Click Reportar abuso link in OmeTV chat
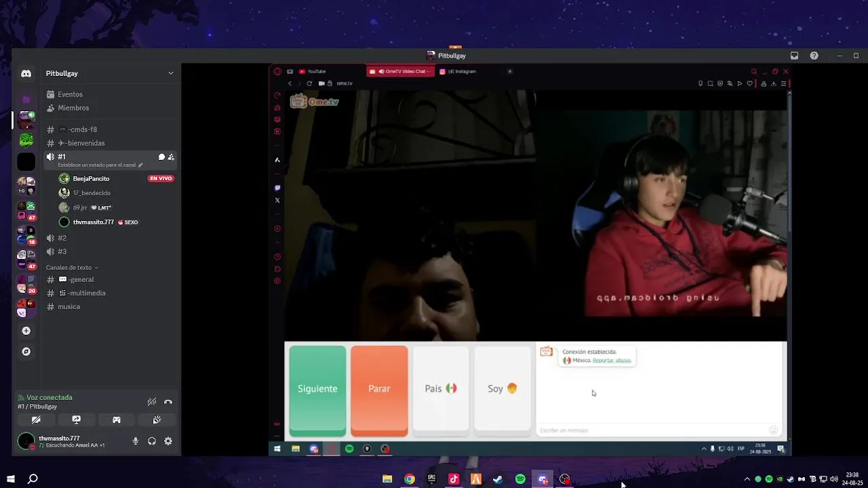The image size is (868, 488). [612, 361]
